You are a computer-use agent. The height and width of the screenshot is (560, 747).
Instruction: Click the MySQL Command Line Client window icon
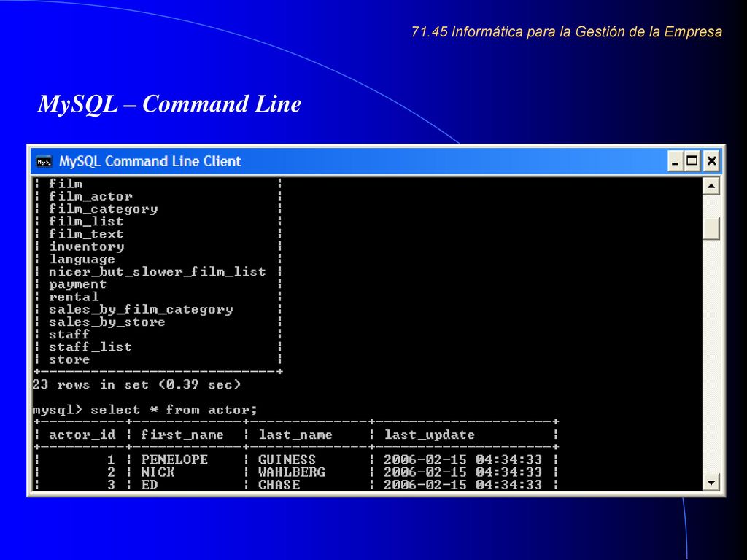pyautogui.click(x=44, y=162)
